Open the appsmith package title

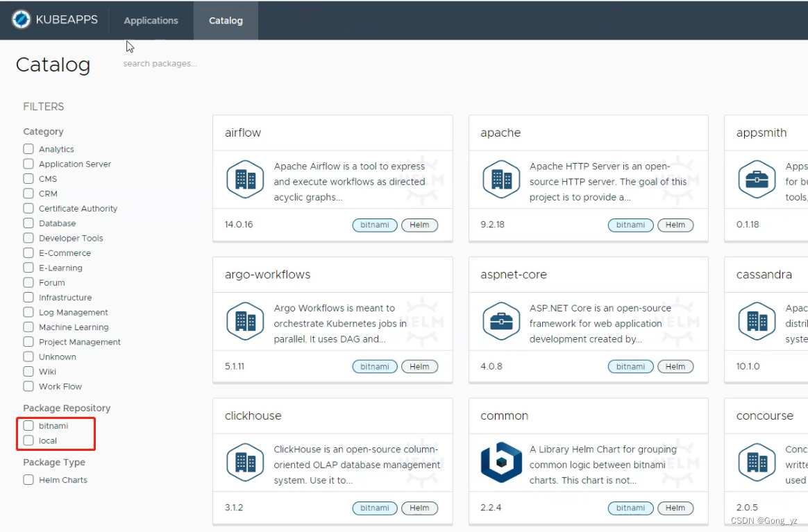tap(761, 133)
